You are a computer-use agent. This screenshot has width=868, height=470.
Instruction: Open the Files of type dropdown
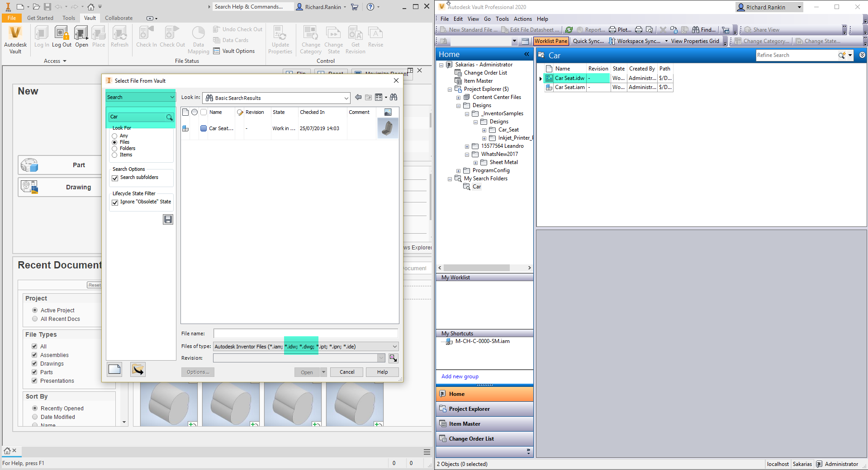pyautogui.click(x=394, y=347)
